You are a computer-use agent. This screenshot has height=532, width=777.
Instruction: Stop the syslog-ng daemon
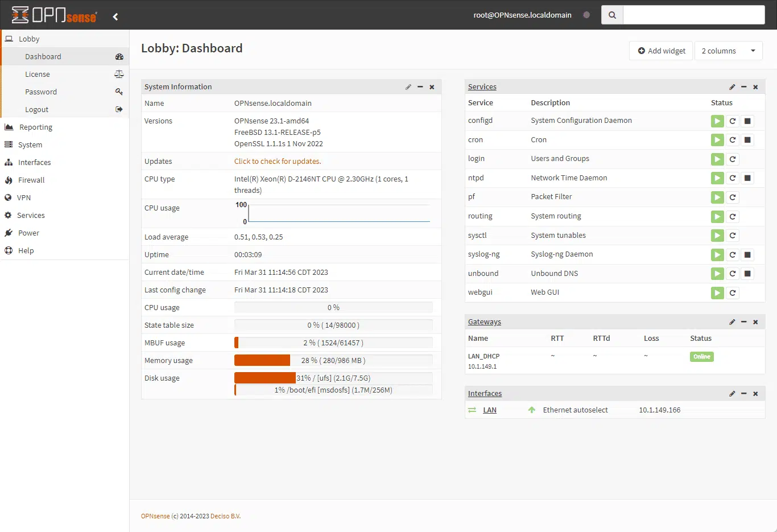[747, 255]
